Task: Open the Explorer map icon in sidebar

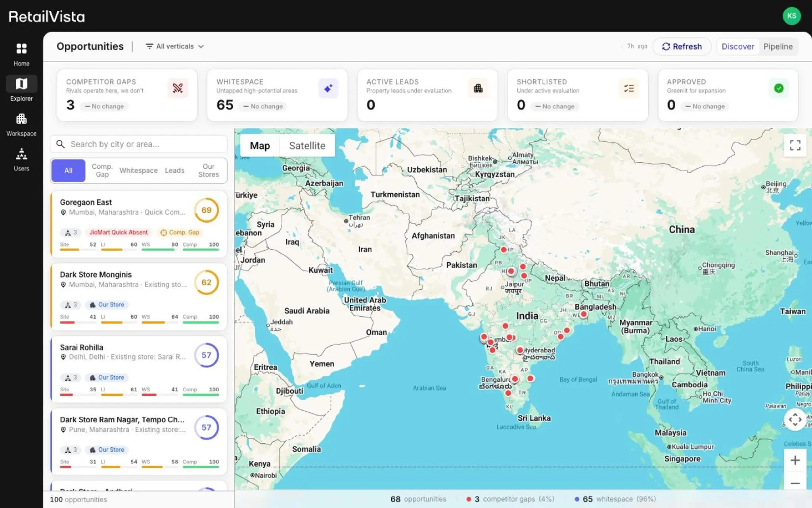Action: (x=21, y=84)
